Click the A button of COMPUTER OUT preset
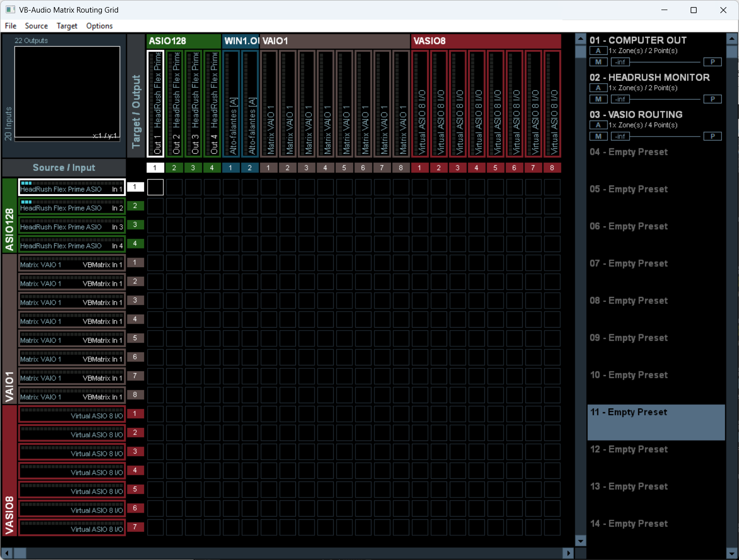This screenshot has width=739, height=560. click(x=598, y=51)
